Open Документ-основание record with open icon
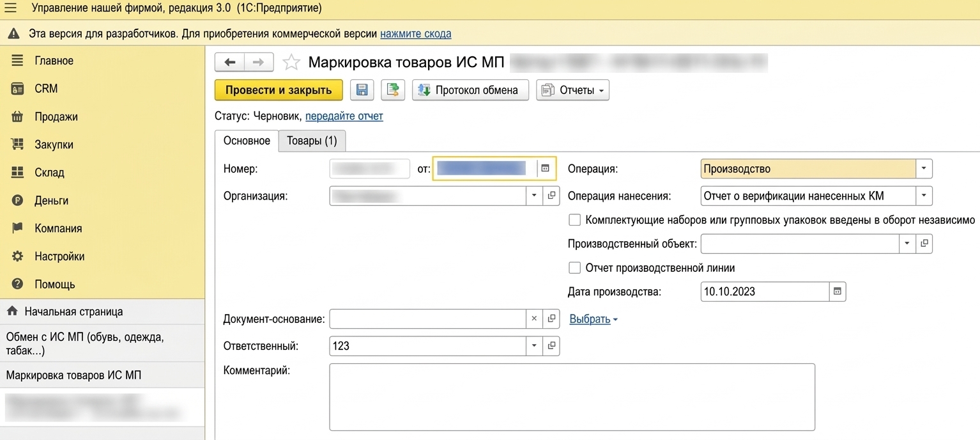The width and height of the screenshot is (980, 440). pos(551,318)
